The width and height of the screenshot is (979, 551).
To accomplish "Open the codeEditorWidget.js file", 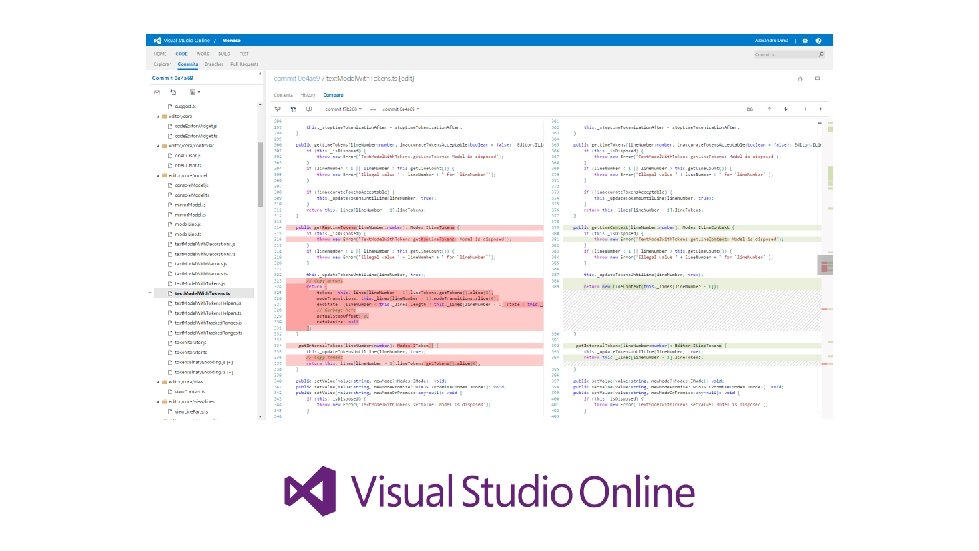I will pyautogui.click(x=195, y=126).
